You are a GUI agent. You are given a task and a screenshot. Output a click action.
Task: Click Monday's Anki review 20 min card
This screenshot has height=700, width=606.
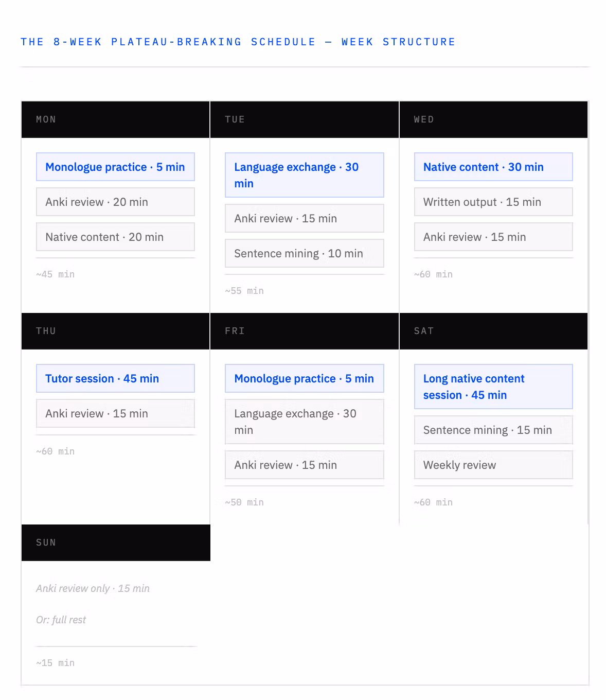click(115, 202)
